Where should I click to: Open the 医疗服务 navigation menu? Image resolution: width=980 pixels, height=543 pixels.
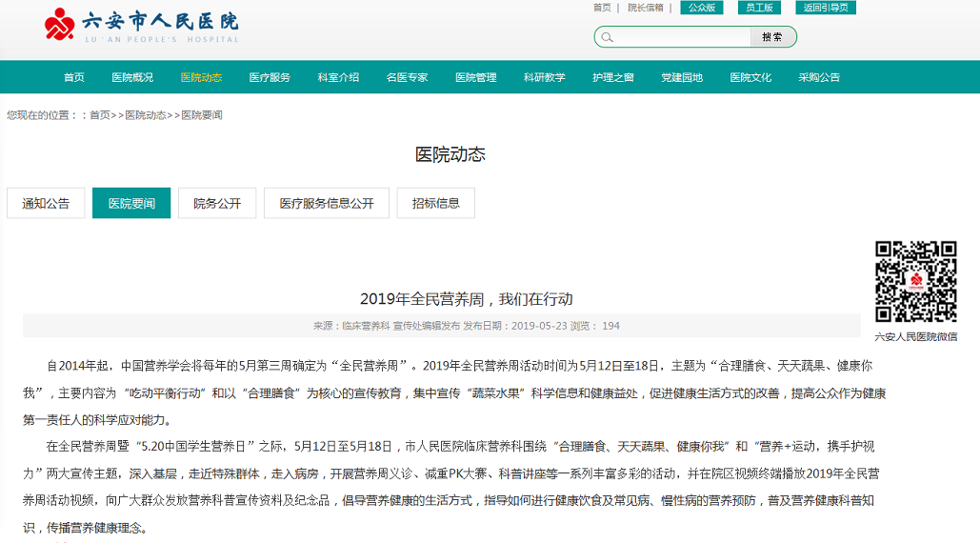pos(270,77)
